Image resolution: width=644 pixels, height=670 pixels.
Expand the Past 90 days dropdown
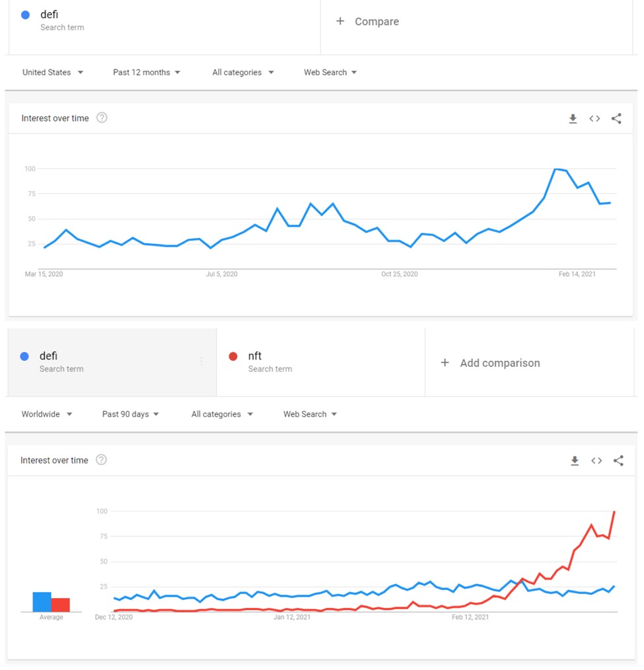coord(130,414)
